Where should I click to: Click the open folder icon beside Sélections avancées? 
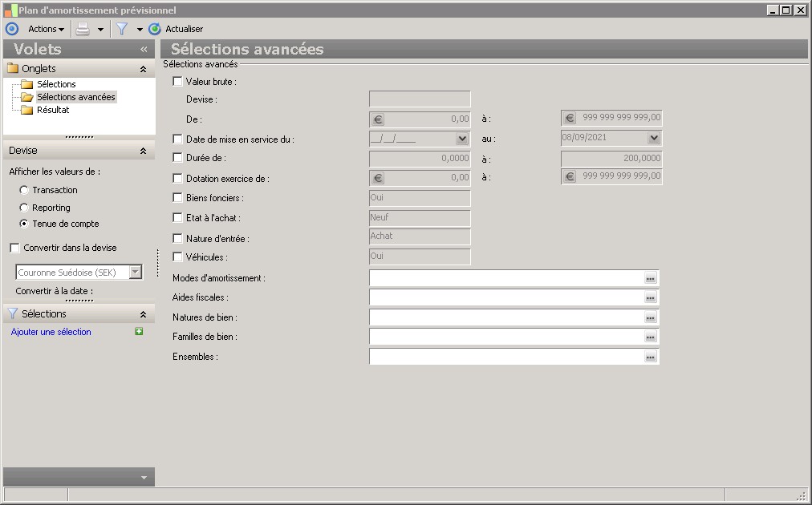[x=27, y=97]
